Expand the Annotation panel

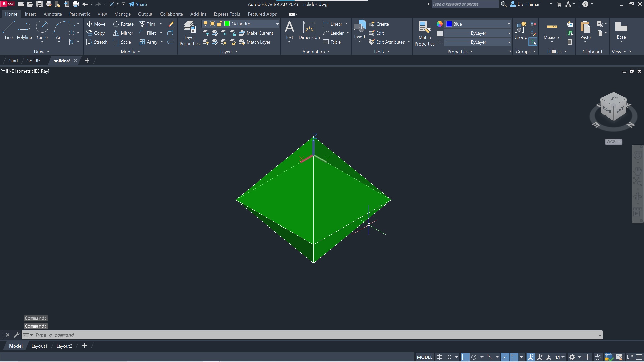pyautogui.click(x=316, y=52)
